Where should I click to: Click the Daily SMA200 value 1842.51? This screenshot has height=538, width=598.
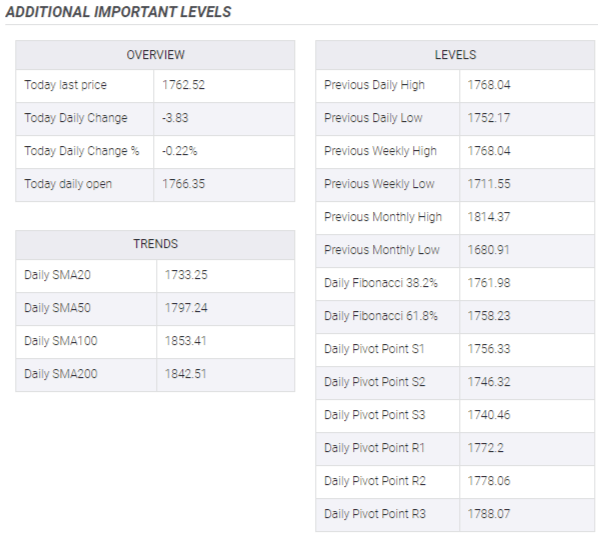185,374
